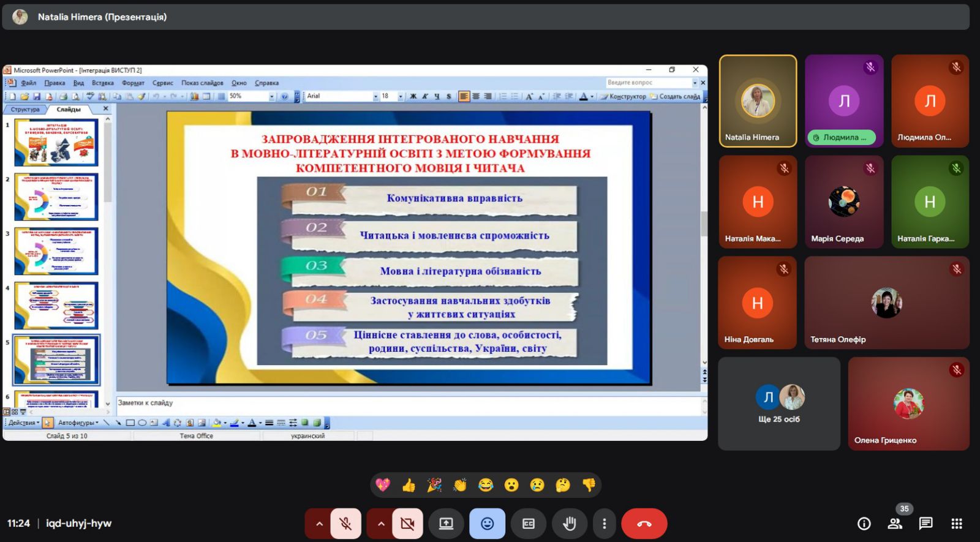Expand audio settings chevron

click(x=319, y=524)
